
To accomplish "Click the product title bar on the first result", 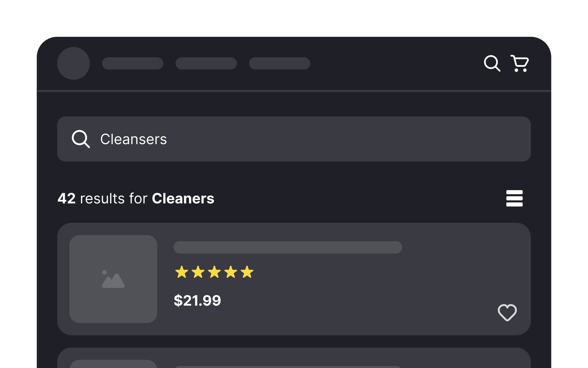I will [x=288, y=248].
